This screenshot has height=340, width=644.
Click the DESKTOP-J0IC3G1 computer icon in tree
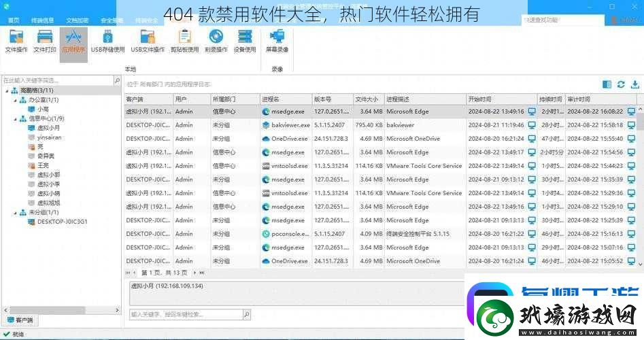click(x=31, y=222)
